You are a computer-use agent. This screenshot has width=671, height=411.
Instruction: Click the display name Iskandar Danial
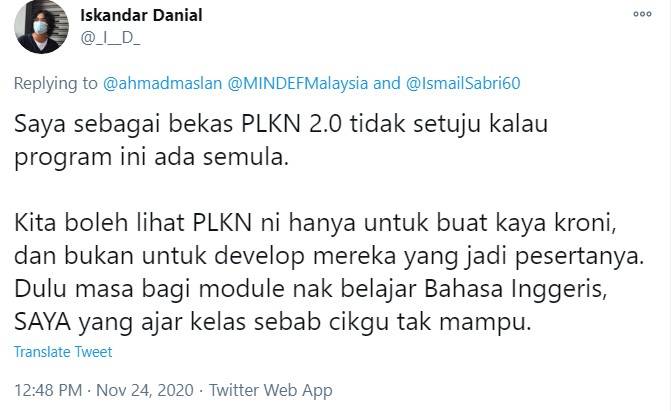141,15
